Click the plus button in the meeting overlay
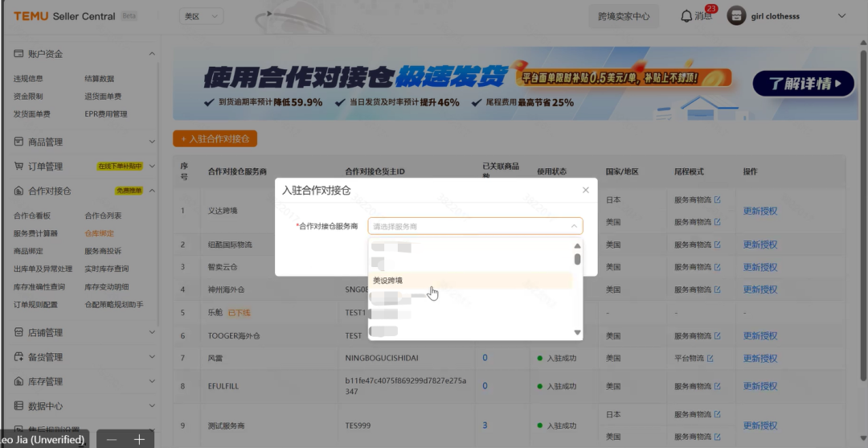Image resolution: width=868 pixels, height=448 pixels. [x=139, y=440]
